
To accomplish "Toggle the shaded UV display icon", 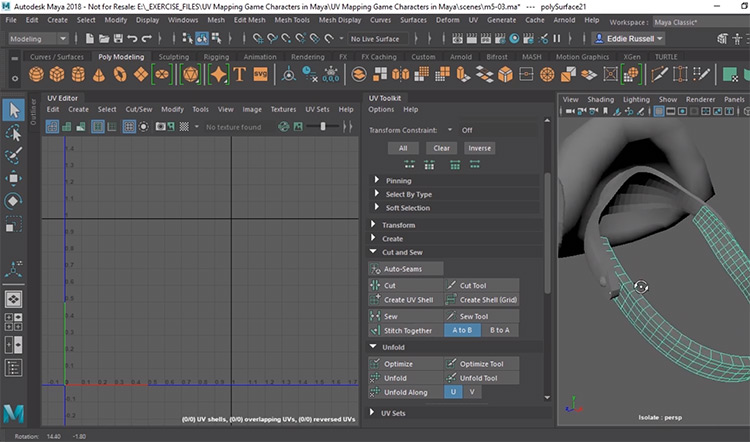I will pos(66,127).
